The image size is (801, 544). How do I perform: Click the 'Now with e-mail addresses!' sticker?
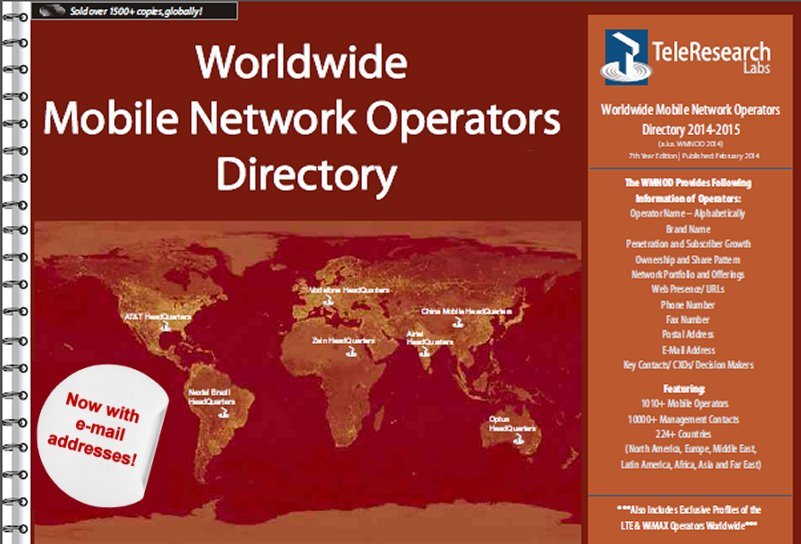tap(101, 435)
